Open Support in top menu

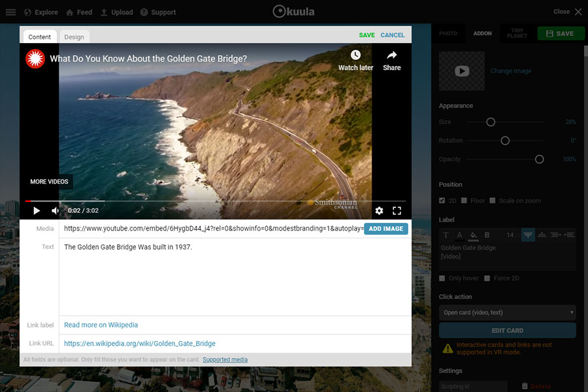click(158, 12)
